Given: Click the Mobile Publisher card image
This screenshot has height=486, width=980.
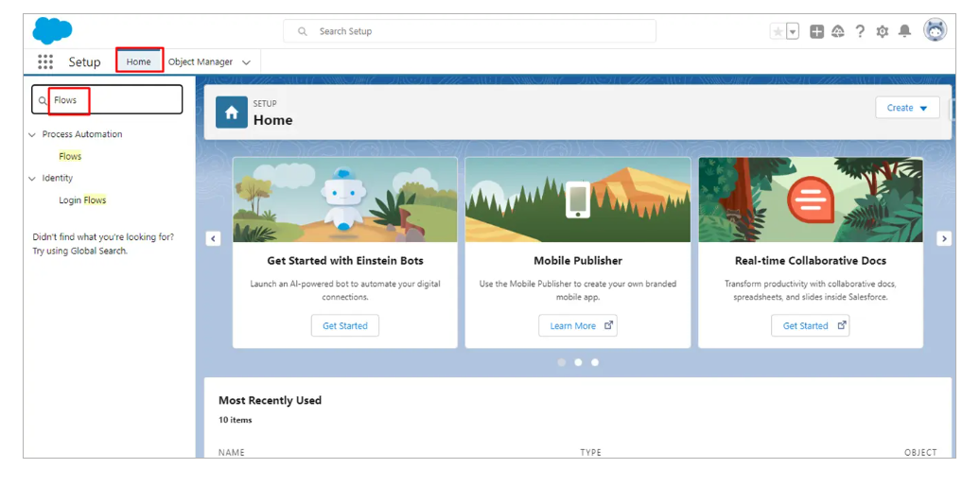Looking at the screenshot, I should tap(577, 200).
